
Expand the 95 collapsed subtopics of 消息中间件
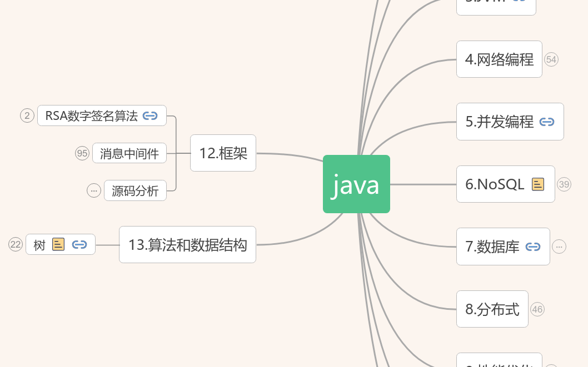tap(82, 153)
